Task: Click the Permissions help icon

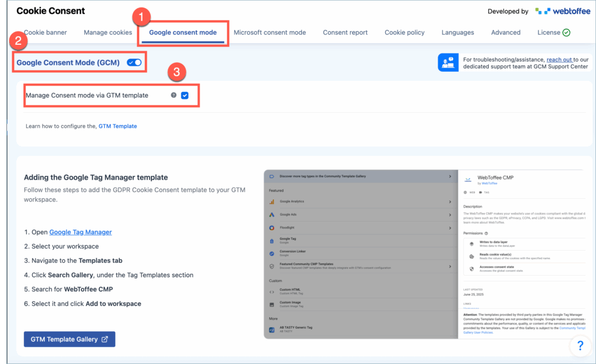Action: (x=486, y=233)
